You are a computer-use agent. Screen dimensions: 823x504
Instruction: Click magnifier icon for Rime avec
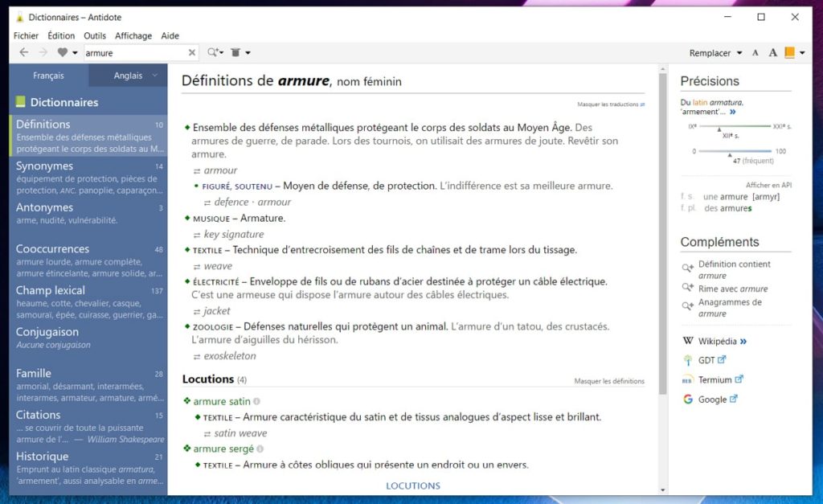[687, 287]
